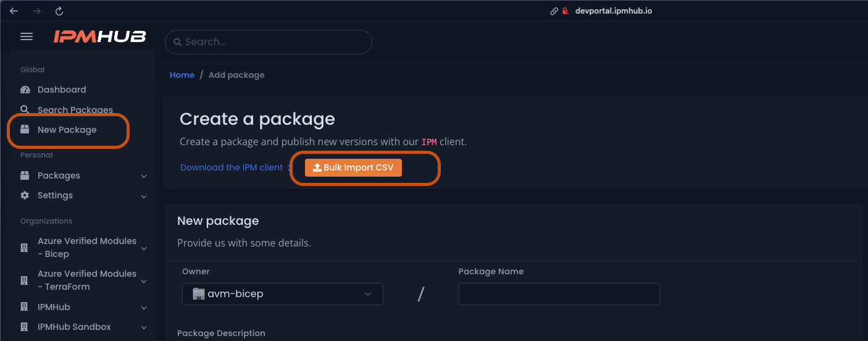The width and height of the screenshot is (868, 341).
Task: Click the browser back arrow
Action: (x=14, y=11)
